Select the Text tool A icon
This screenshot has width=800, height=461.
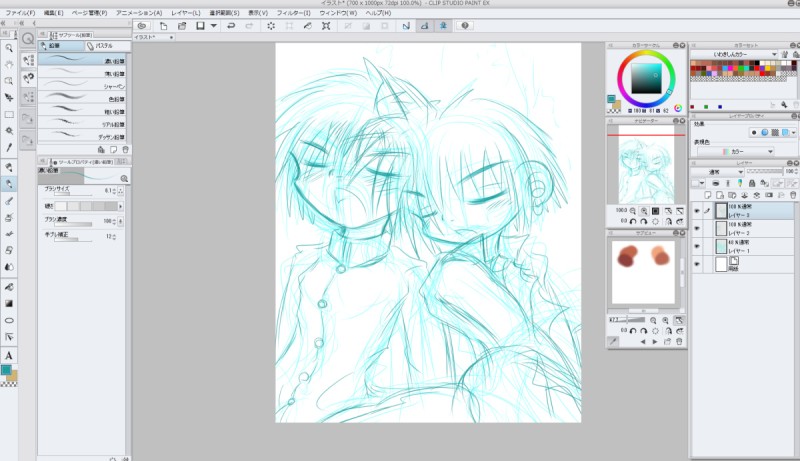[9, 355]
